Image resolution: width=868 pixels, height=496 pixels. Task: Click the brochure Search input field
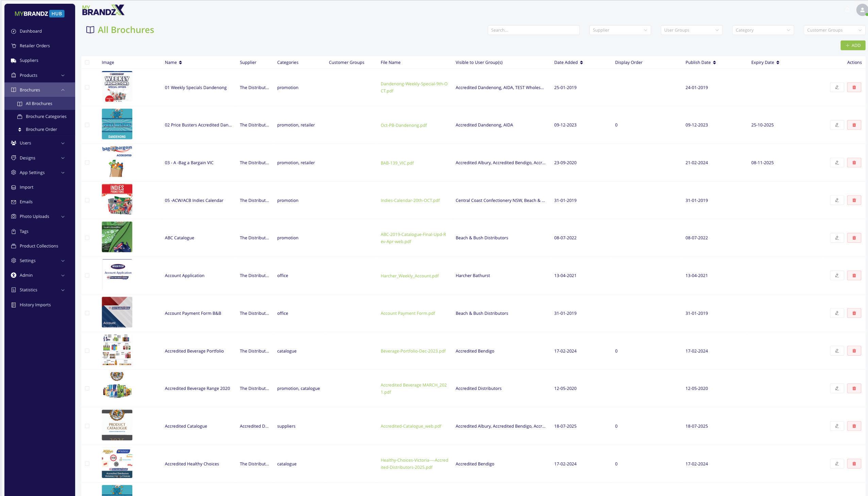(533, 30)
